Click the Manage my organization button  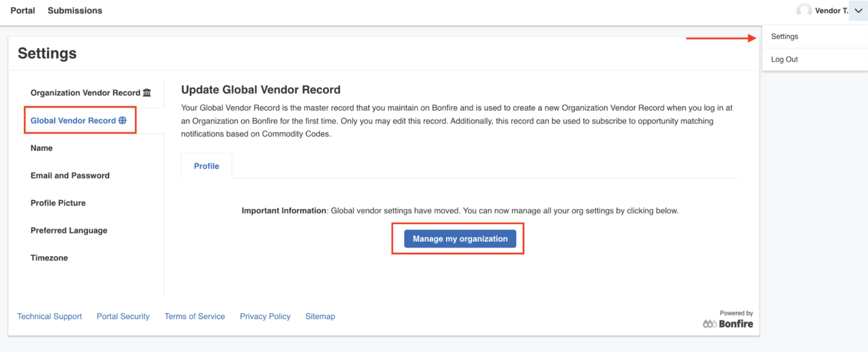pos(460,238)
